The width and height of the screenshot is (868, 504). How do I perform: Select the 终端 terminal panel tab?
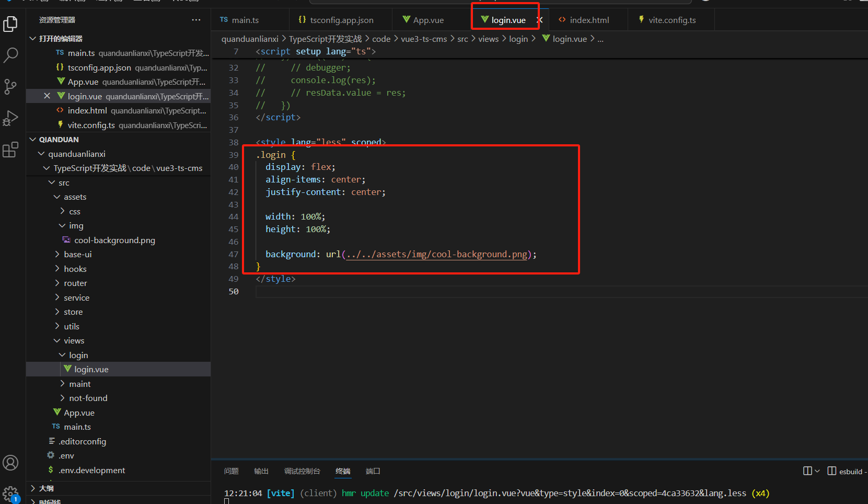tap(343, 471)
